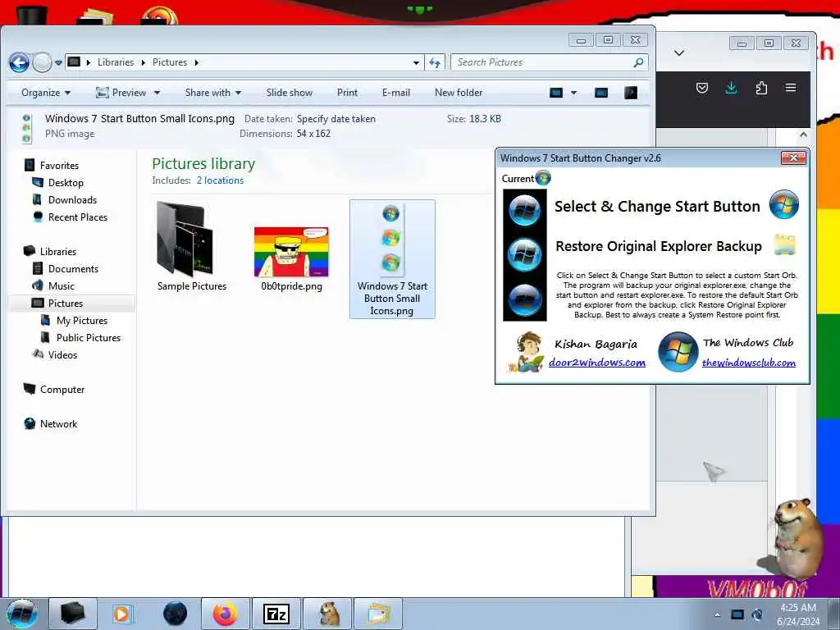The width and height of the screenshot is (840, 630).
Task: Click the Firefox list all tabs chevron
Action: [679, 52]
